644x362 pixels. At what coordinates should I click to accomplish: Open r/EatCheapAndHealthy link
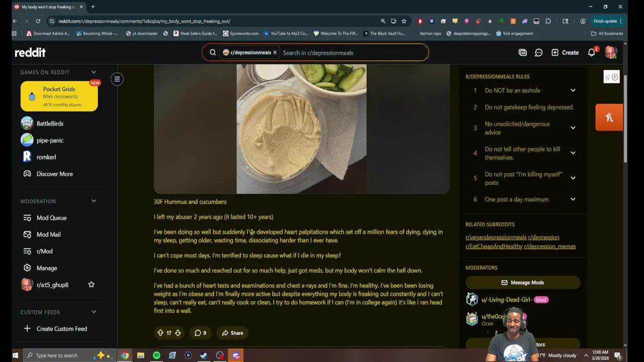tap(494, 246)
